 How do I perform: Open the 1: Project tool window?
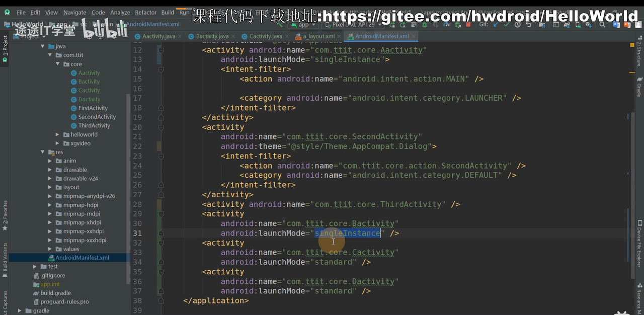pos(5,48)
